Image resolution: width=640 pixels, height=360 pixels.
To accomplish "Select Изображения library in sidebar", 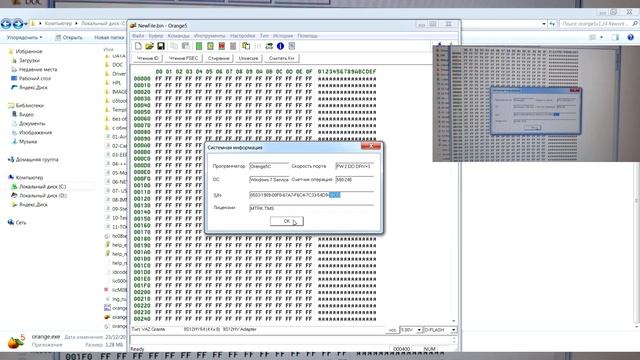I will coord(31,132).
